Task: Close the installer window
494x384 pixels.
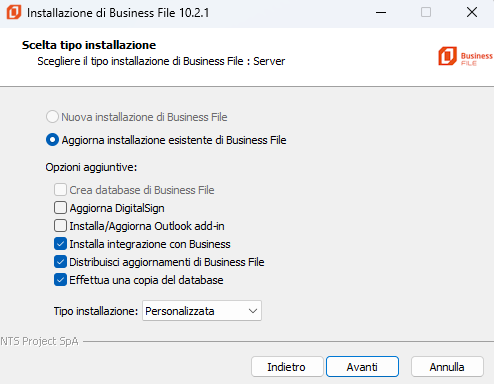Action: click(472, 13)
